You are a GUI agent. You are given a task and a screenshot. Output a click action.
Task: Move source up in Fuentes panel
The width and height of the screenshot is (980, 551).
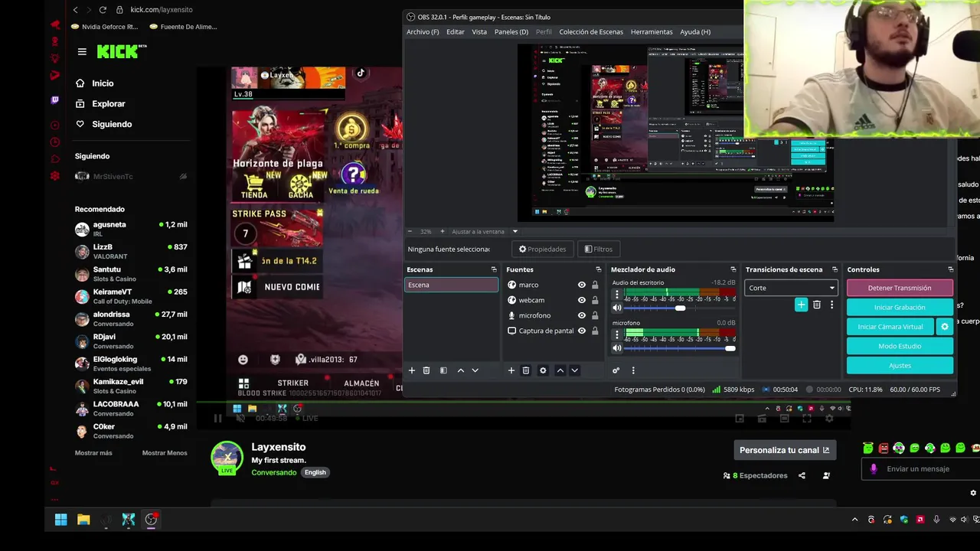[x=560, y=370]
